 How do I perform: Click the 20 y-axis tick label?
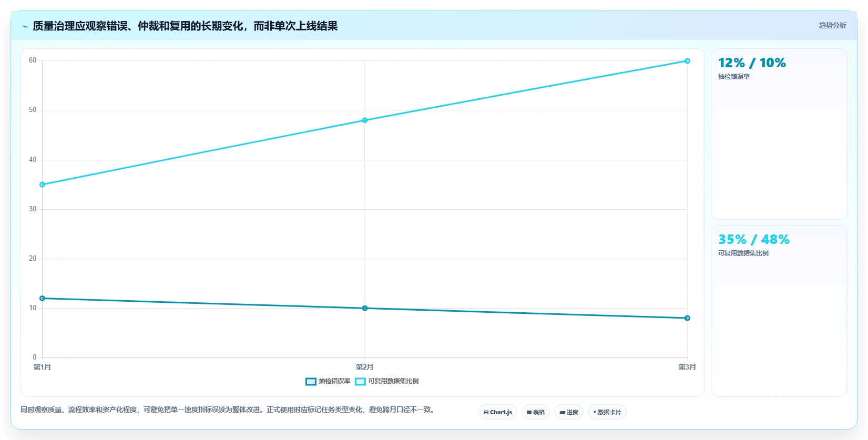pyautogui.click(x=33, y=259)
